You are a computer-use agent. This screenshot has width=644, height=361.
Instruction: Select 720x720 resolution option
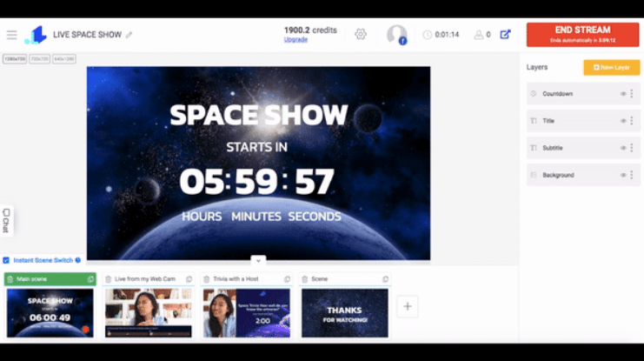pos(39,59)
